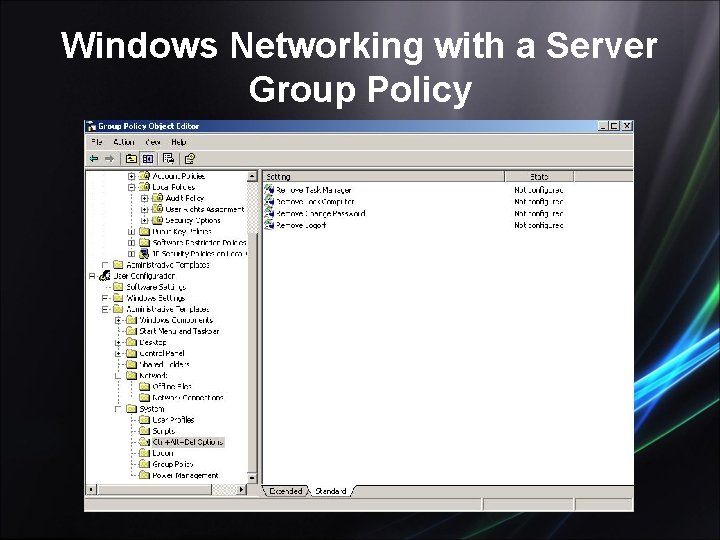Collapse the System node
This screenshot has width=720, height=540.
point(118,409)
